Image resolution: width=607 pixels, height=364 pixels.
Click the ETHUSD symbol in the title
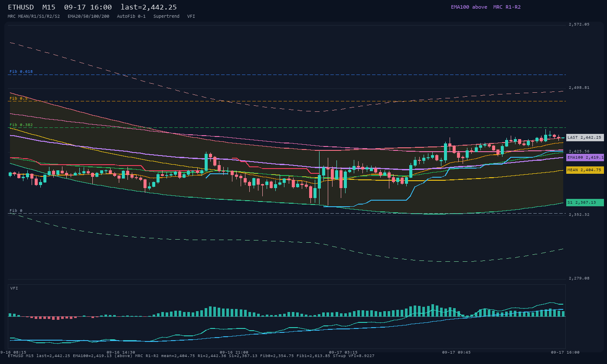21,7
